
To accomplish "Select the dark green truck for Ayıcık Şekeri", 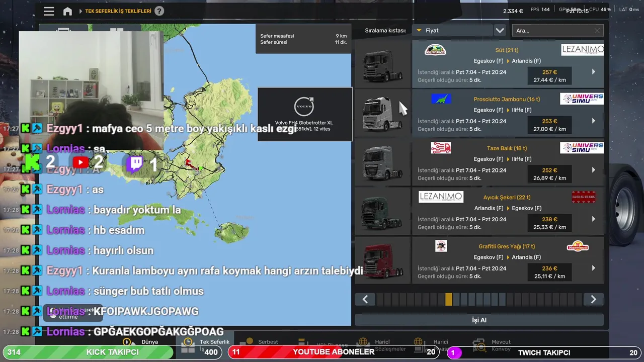I will [x=383, y=211].
